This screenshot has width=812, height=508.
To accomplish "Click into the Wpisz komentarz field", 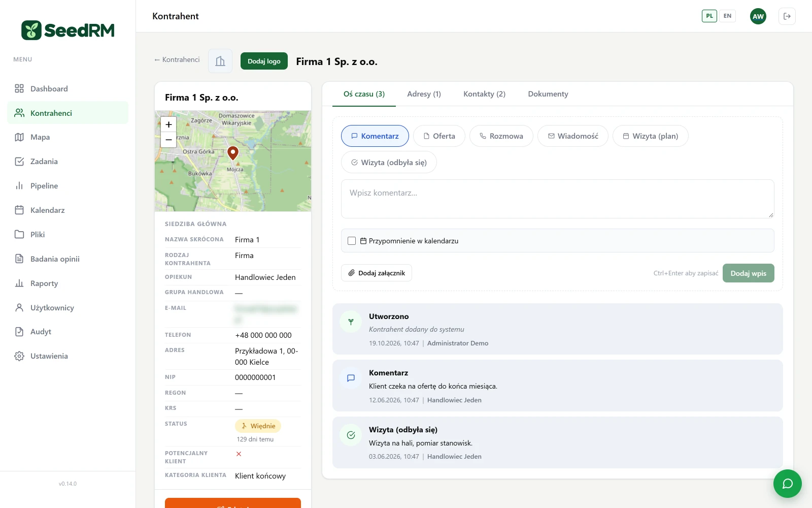I will coord(558,199).
